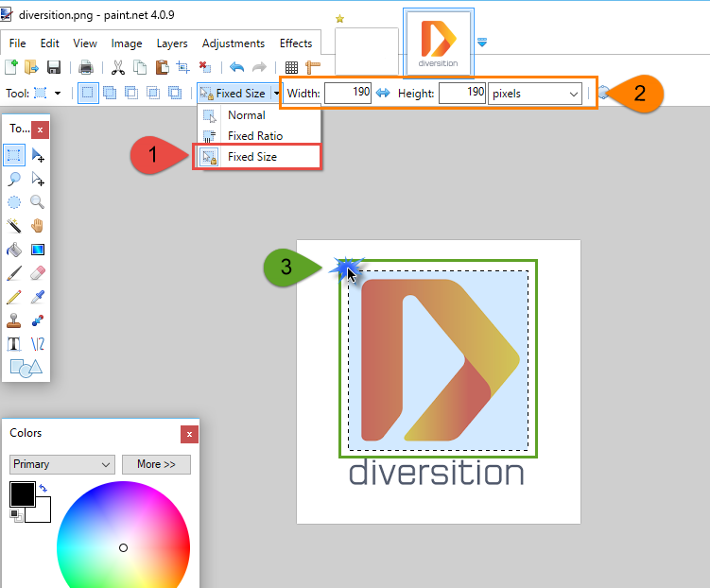The image size is (710, 588).
Task: Select the Move Selected Pixels tool
Action: tap(38, 155)
